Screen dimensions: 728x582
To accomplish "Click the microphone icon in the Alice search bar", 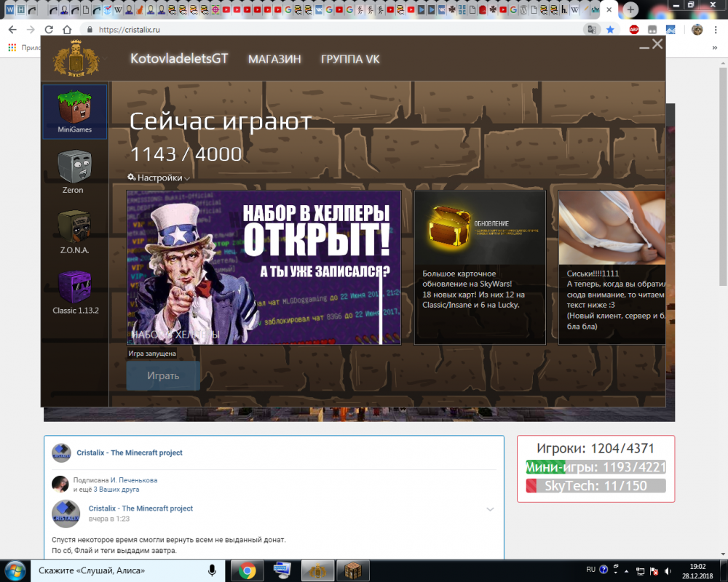I will (212, 570).
